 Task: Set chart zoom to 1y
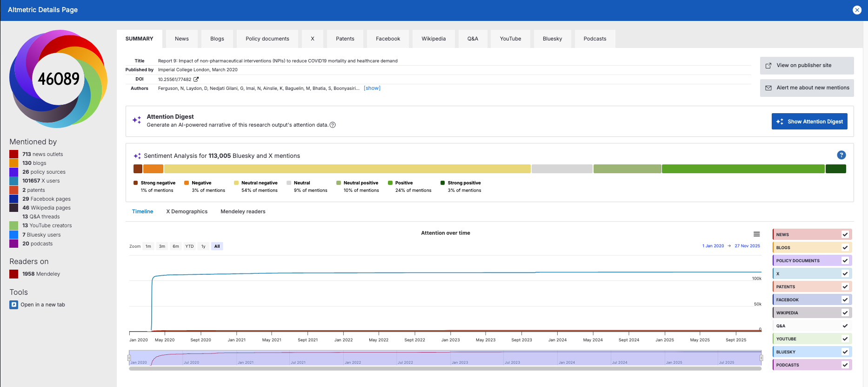click(x=203, y=246)
